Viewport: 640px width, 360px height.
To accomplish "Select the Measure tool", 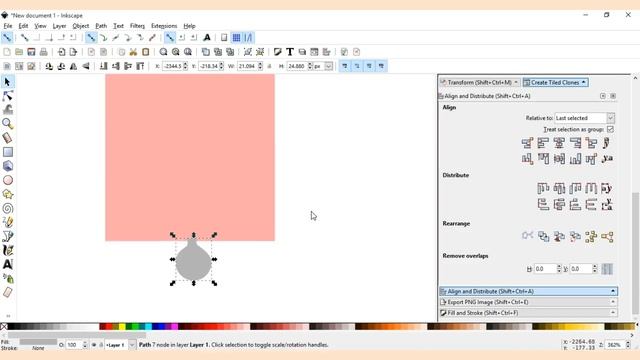I will (7, 138).
